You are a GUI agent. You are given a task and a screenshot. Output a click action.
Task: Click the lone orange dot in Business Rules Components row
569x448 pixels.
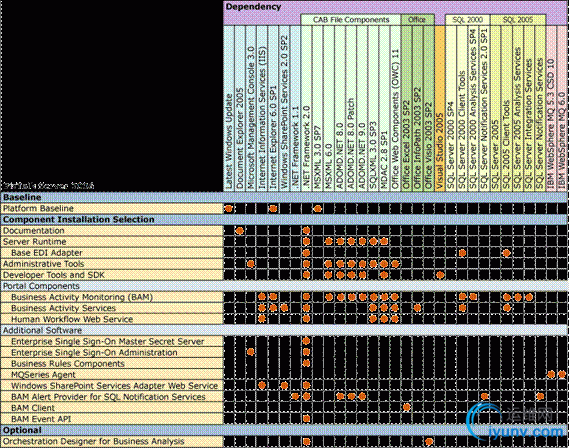click(306, 363)
